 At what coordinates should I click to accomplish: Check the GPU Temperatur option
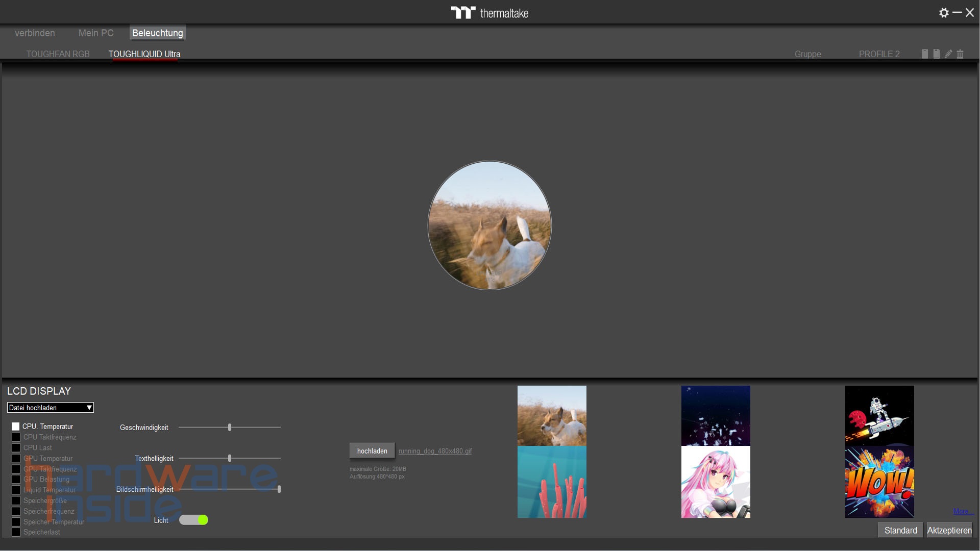tap(16, 458)
